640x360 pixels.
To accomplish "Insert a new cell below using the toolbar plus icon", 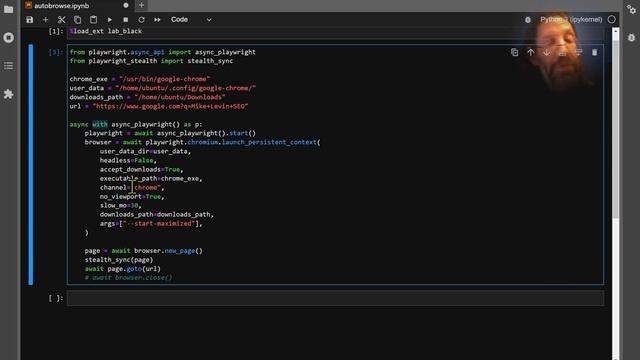I will (x=45, y=20).
